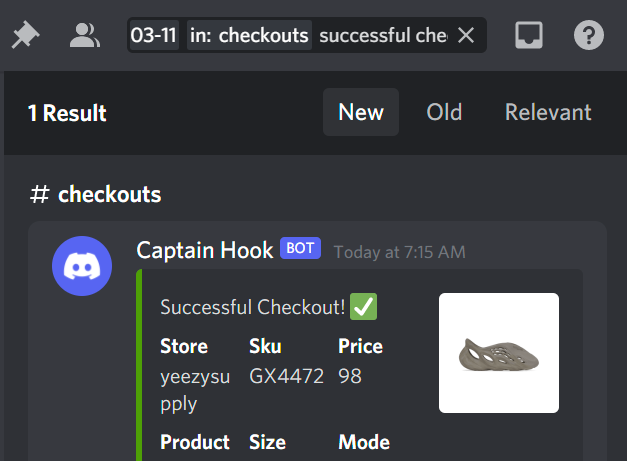The image size is (627, 461).
Task: Click the Store field label
Action: [184, 346]
